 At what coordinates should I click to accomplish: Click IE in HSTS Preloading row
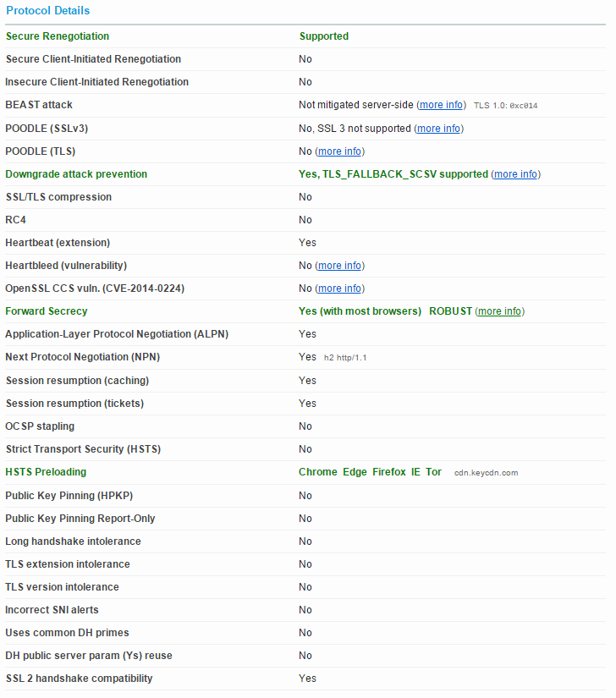click(415, 472)
